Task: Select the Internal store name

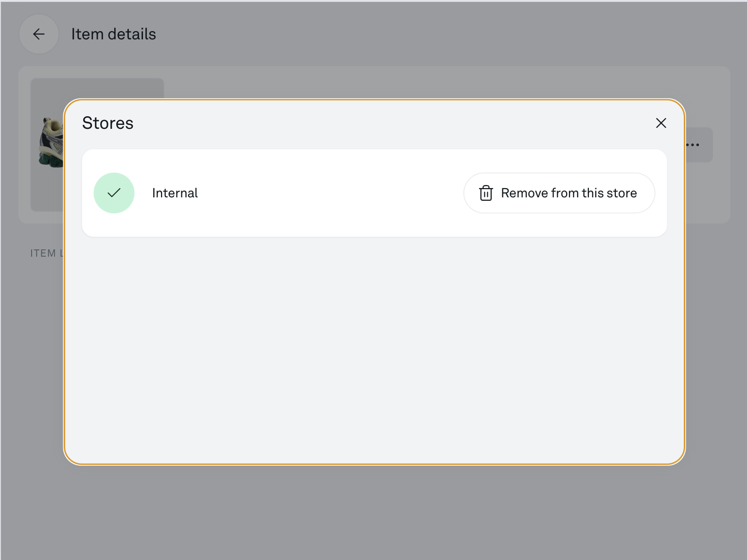Action: pos(175,193)
